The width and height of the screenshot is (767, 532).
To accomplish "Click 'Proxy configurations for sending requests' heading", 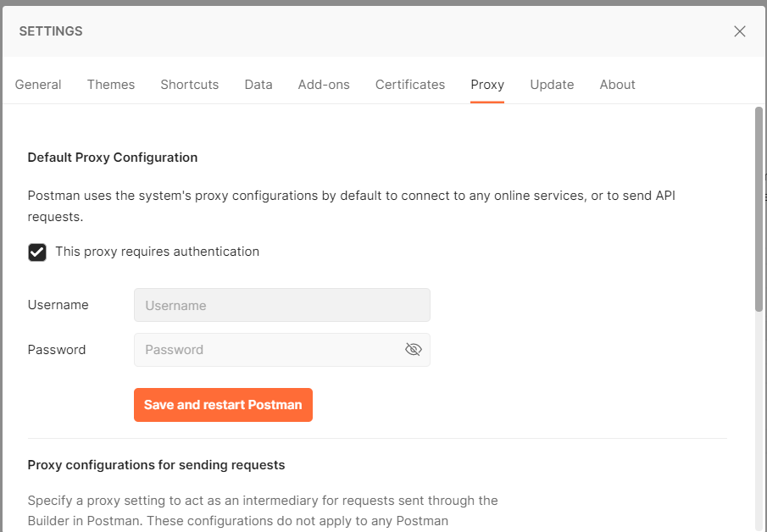I will [x=156, y=464].
